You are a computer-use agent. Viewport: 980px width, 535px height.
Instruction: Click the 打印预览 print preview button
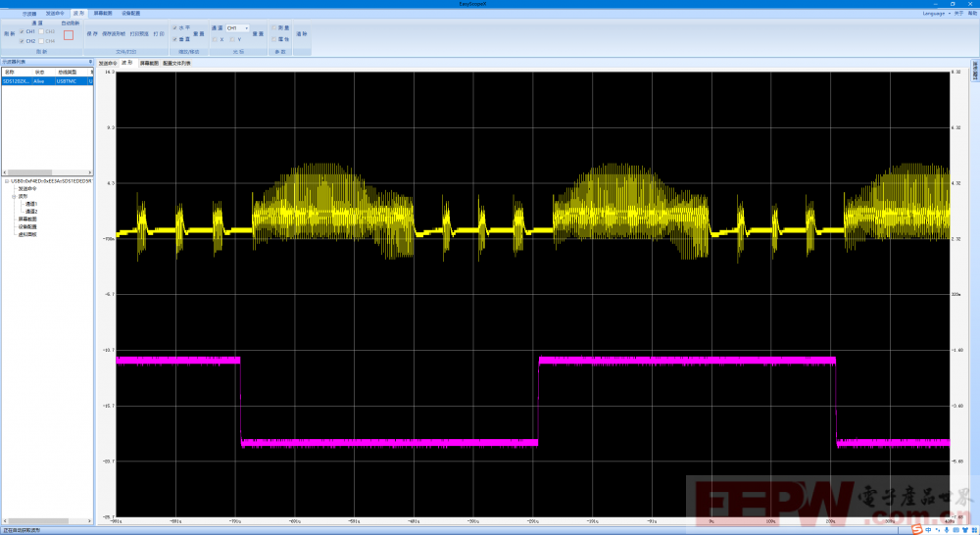pos(139,33)
